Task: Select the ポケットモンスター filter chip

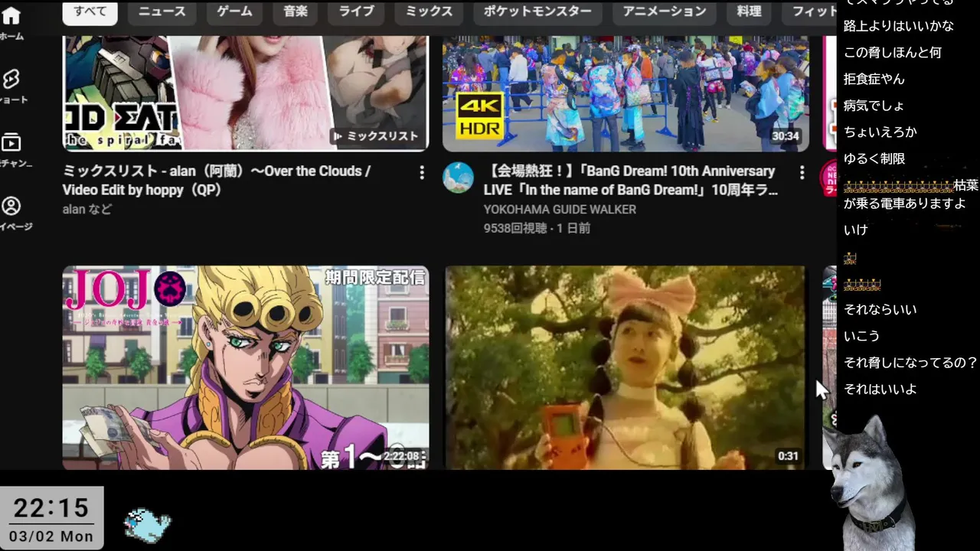Action: [537, 11]
